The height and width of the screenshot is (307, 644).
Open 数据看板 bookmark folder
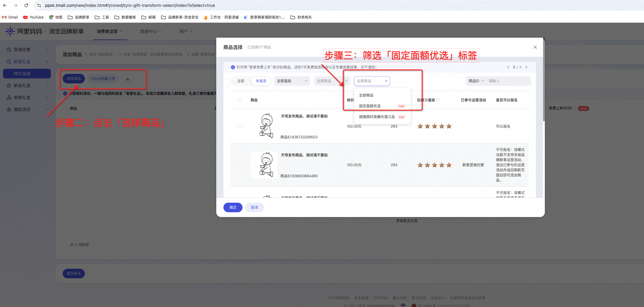[x=125, y=17]
